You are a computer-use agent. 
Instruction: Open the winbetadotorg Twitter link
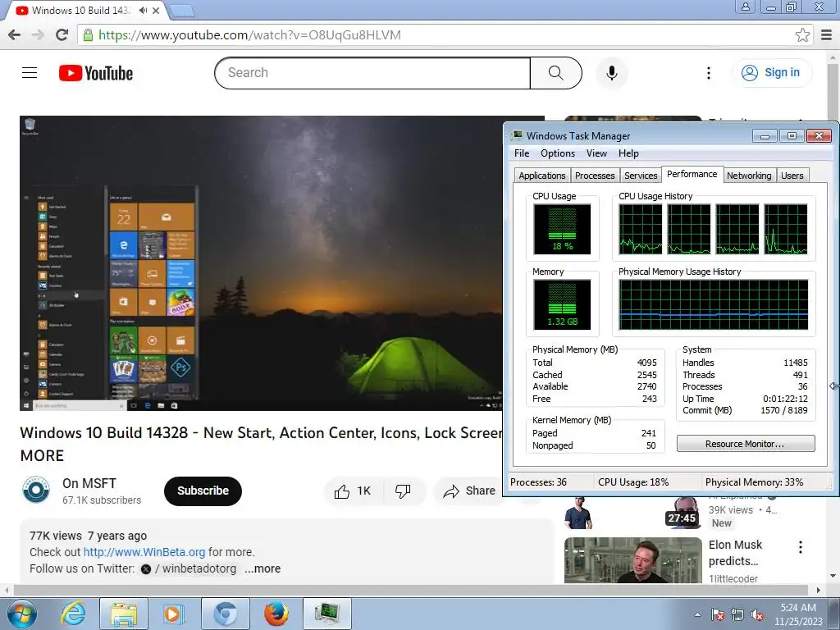point(188,568)
